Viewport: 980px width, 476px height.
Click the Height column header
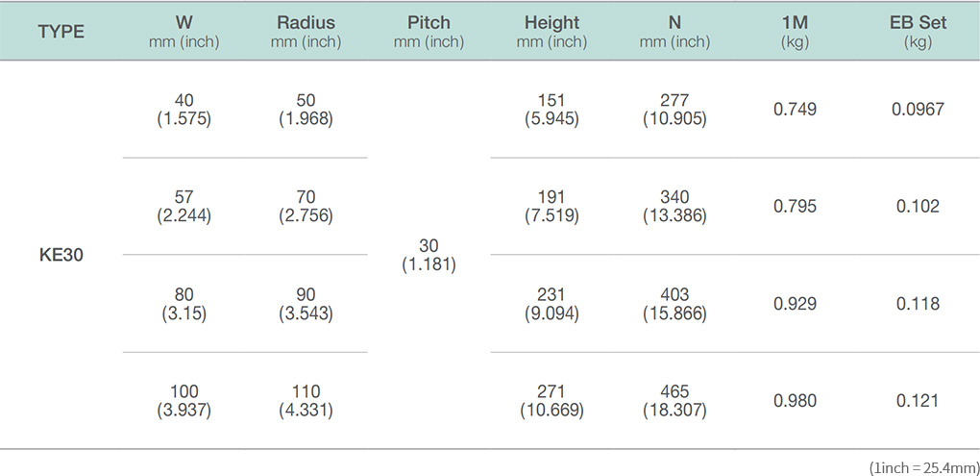pyautogui.click(x=551, y=33)
